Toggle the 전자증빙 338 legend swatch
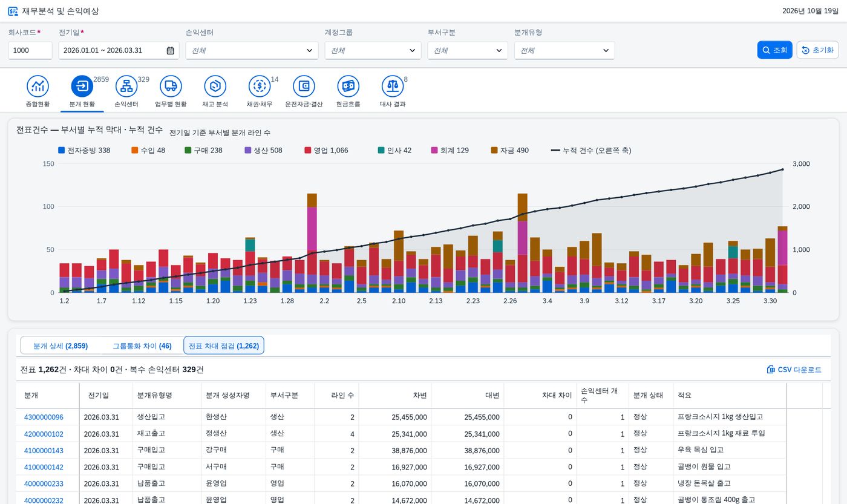This screenshot has width=847, height=504. 61,150
